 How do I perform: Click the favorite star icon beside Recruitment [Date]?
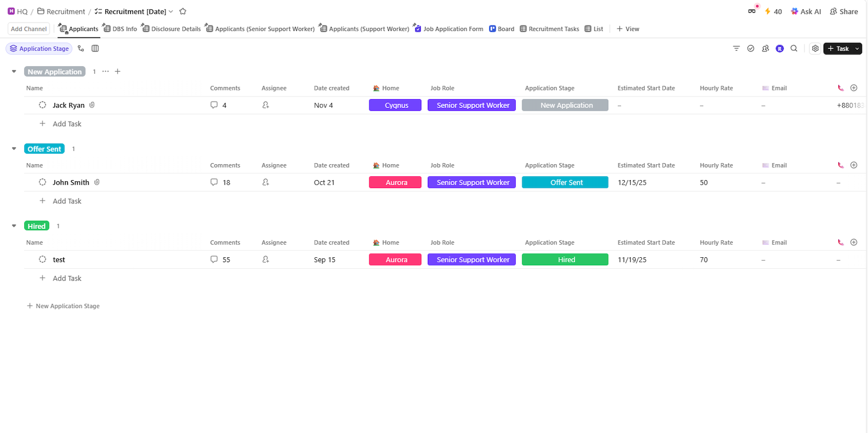pos(183,12)
